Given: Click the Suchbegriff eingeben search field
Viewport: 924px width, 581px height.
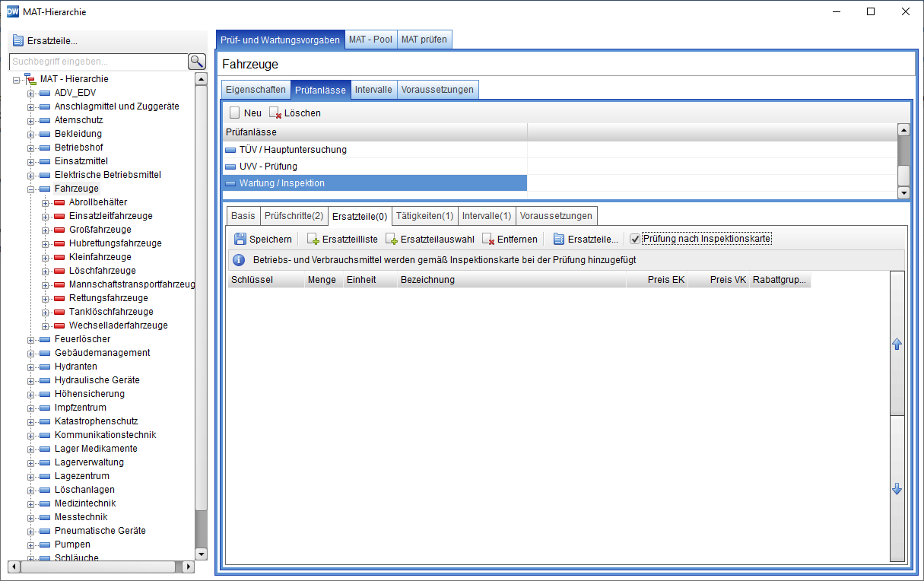Looking at the screenshot, I should pos(97,62).
